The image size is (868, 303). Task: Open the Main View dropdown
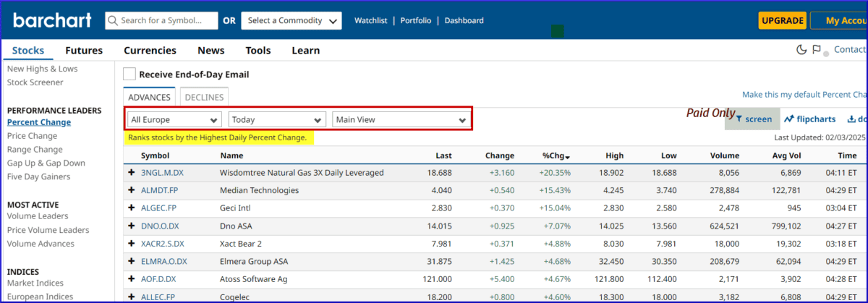(400, 119)
